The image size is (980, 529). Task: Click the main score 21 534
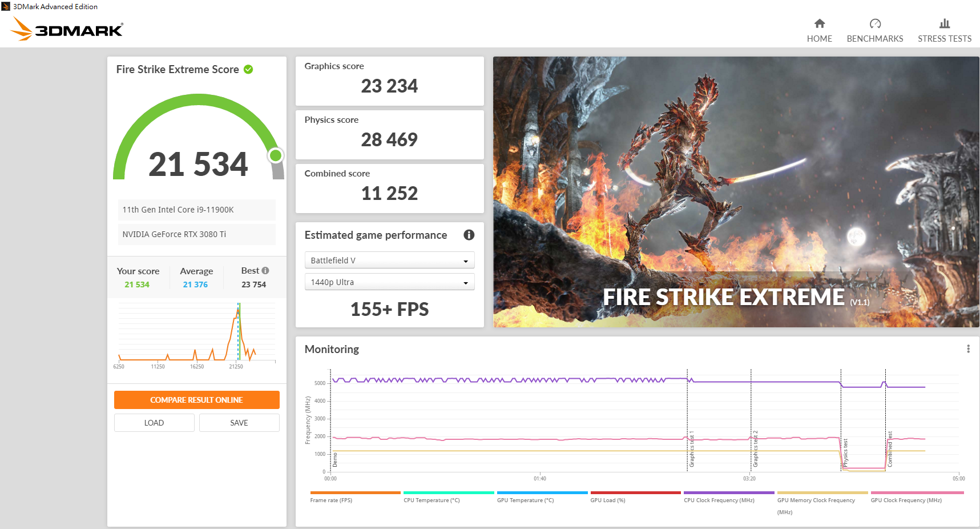pyautogui.click(x=198, y=165)
